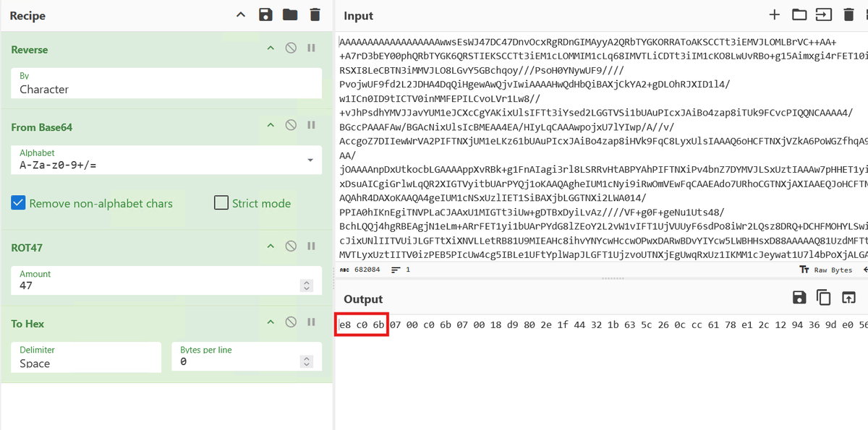868x430 pixels.
Task: Load a recipe with the Recipe folder icon
Action: (x=290, y=15)
